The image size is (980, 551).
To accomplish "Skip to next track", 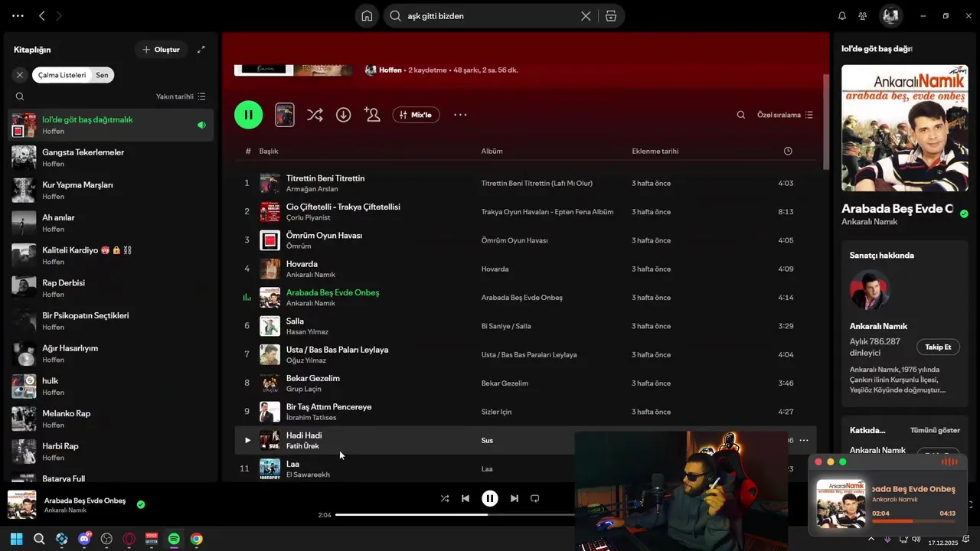I will pyautogui.click(x=514, y=498).
